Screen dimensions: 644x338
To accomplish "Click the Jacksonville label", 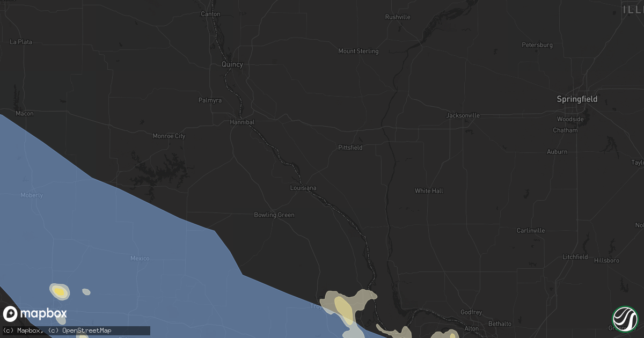I will 463,115.
